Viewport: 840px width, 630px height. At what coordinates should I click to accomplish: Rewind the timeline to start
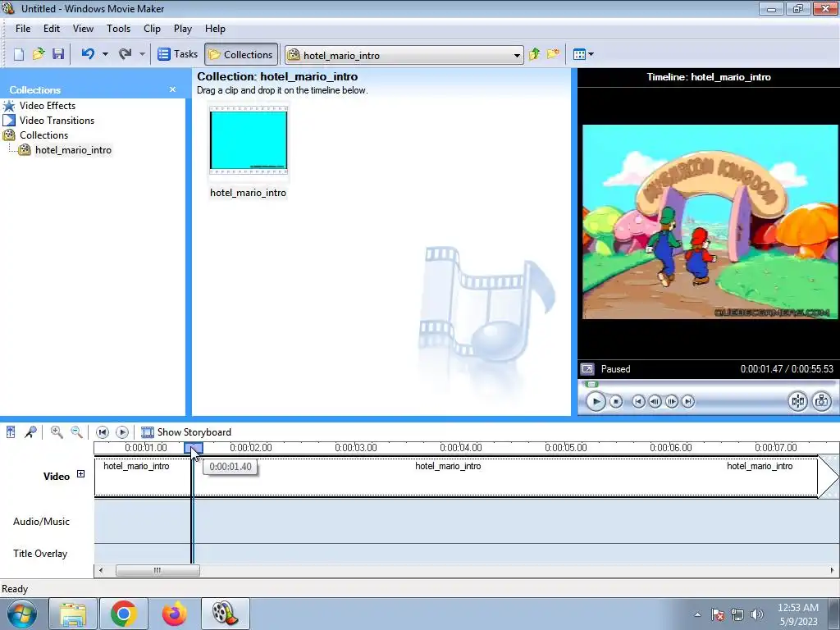[103, 431]
